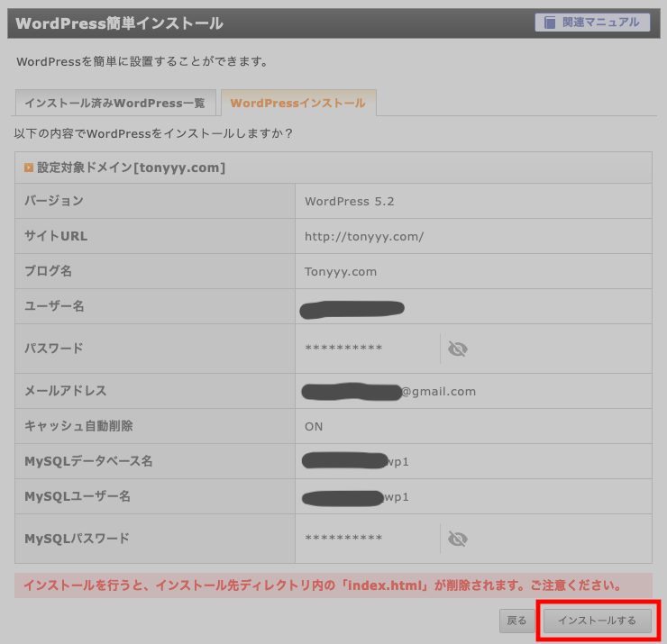Click the パスワード row label

[54, 349]
